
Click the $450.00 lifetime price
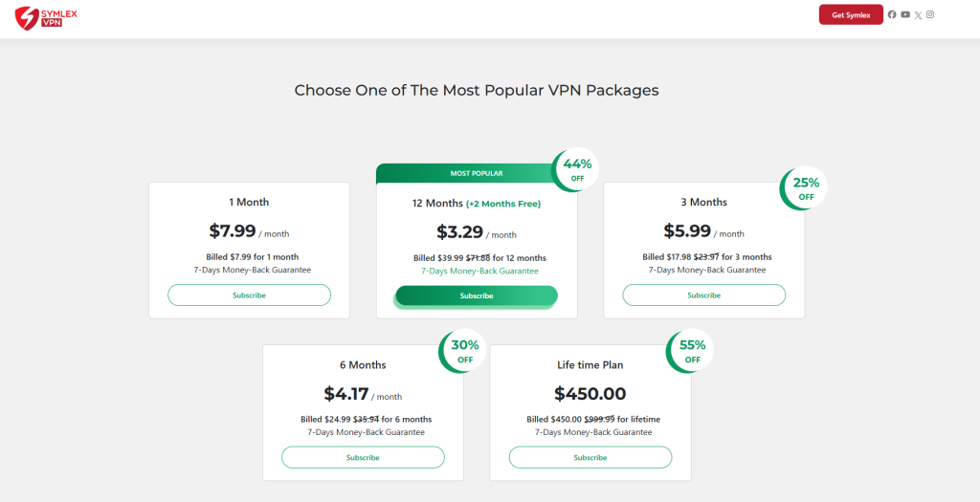click(x=590, y=394)
